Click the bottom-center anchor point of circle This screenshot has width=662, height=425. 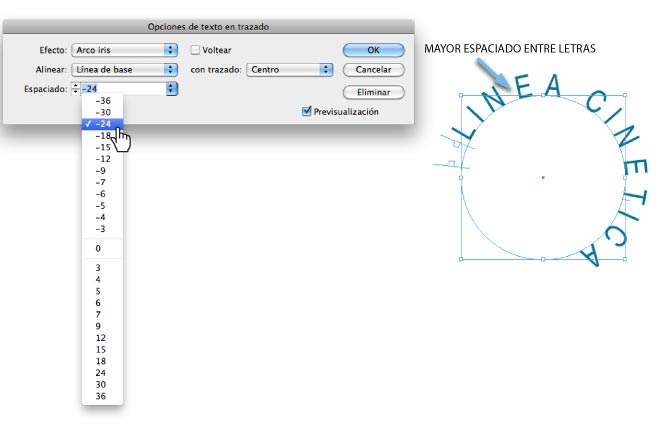543,259
